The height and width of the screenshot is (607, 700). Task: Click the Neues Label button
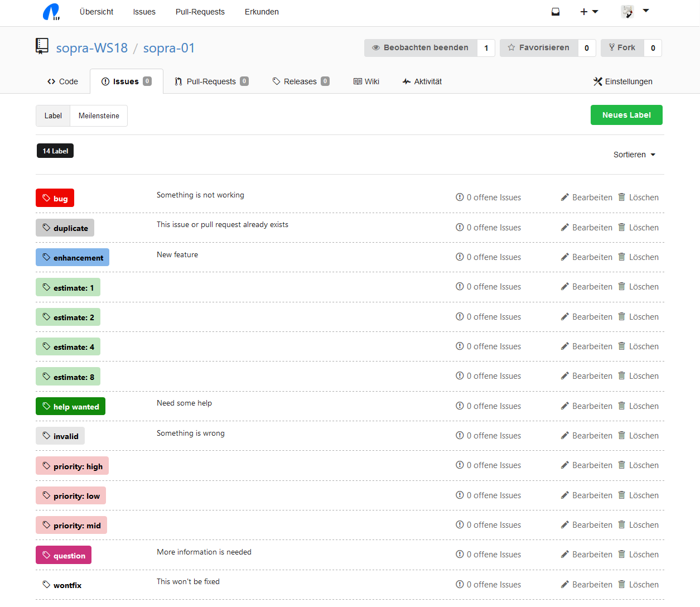[626, 115]
